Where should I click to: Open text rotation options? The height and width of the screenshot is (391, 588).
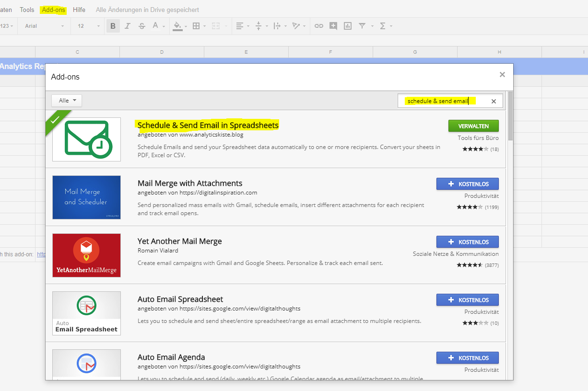coord(296,26)
